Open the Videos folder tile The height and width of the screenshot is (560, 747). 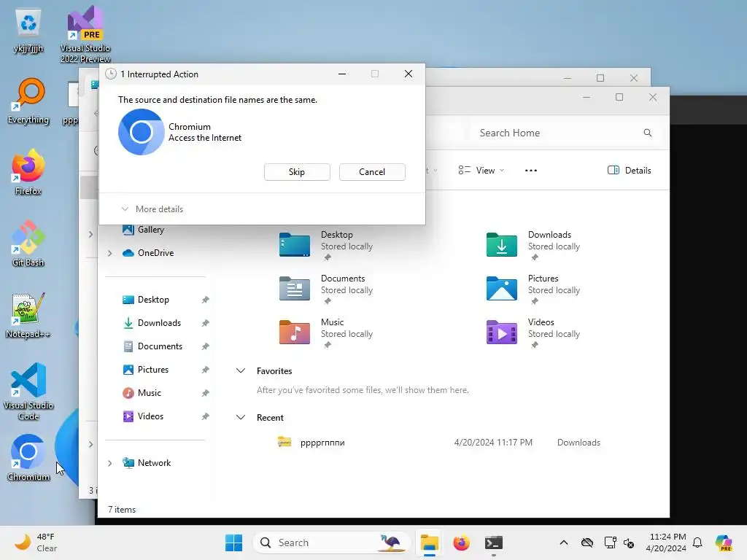click(x=533, y=332)
